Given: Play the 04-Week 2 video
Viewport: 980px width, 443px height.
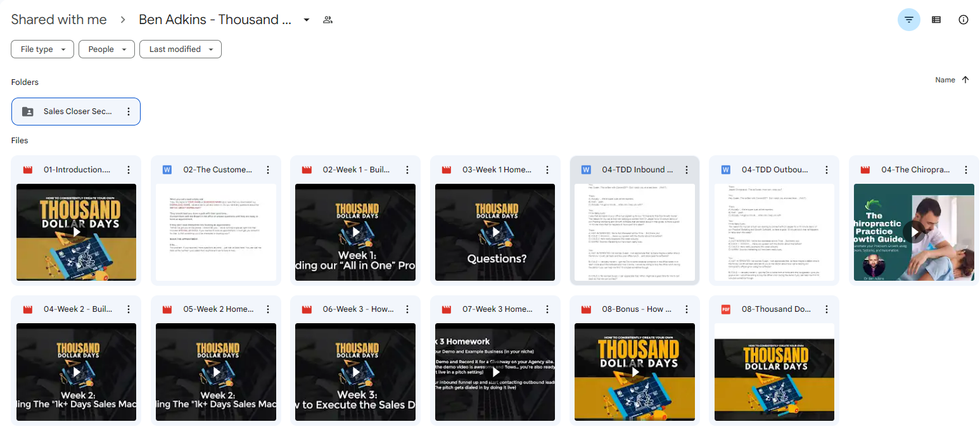Looking at the screenshot, I should click(x=77, y=372).
